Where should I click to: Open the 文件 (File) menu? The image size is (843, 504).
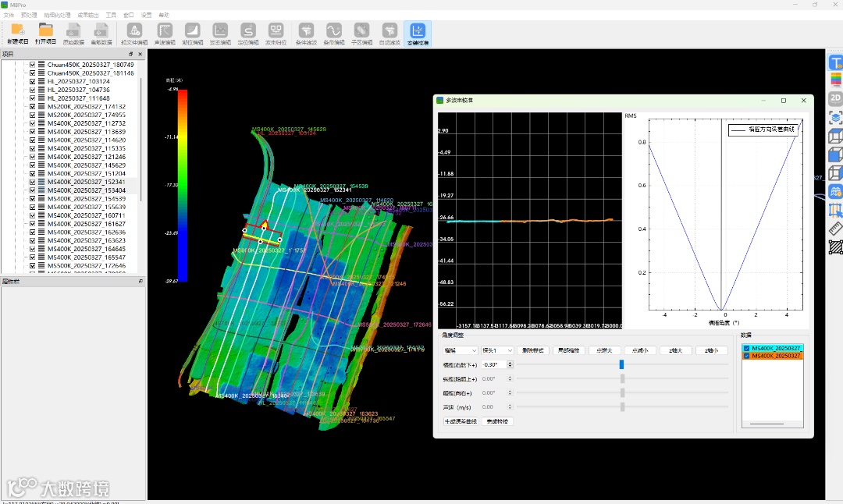[9, 15]
